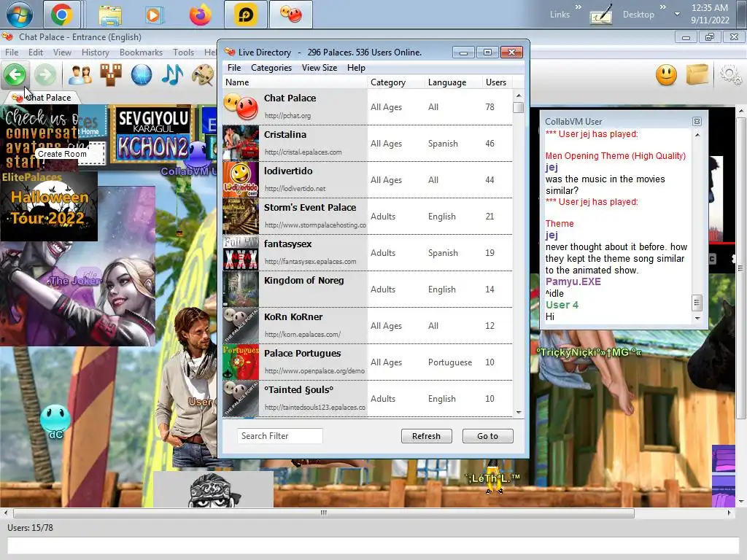
Task: Open the room list blocks icon
Action: click(x=111, y=75)
